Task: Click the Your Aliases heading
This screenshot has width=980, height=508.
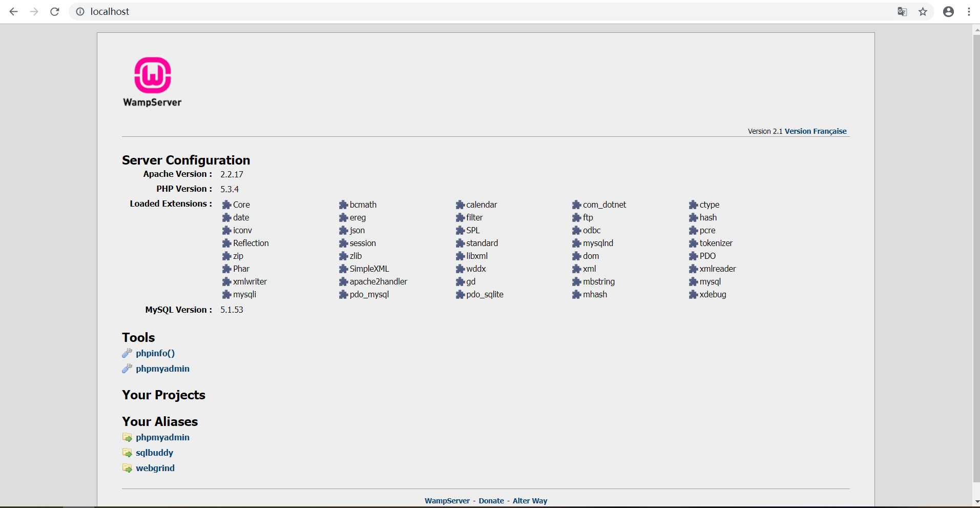Action: click(160, 421)
